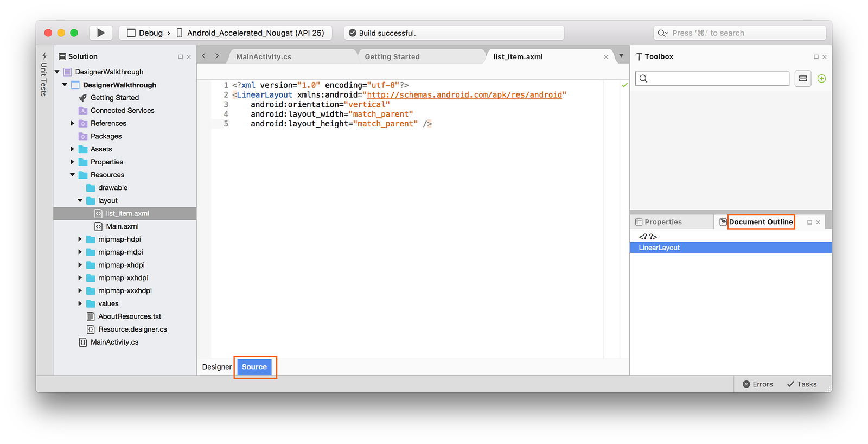The image size is (868, 444).
Task: Click the Build successful status icon
Action: [353, 33]
